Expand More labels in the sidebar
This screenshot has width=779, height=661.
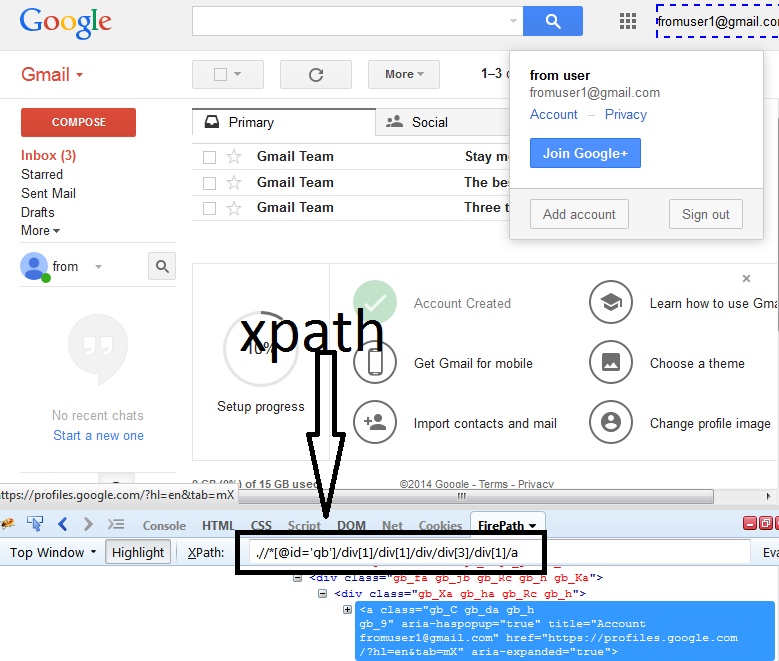point(40,231)
